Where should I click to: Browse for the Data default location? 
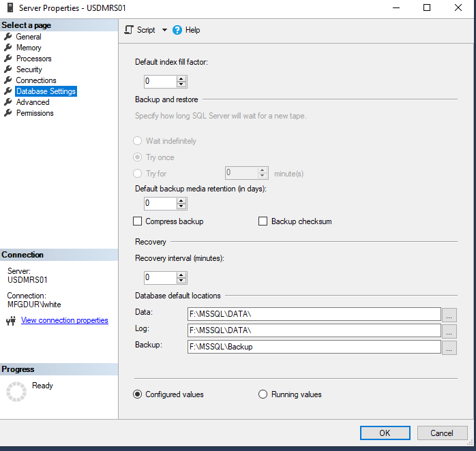pyautogui.click(x=449, y=315)
